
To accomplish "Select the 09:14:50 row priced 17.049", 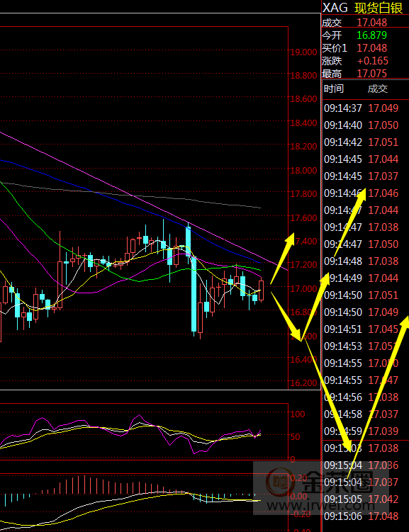I will coord(366,312).
